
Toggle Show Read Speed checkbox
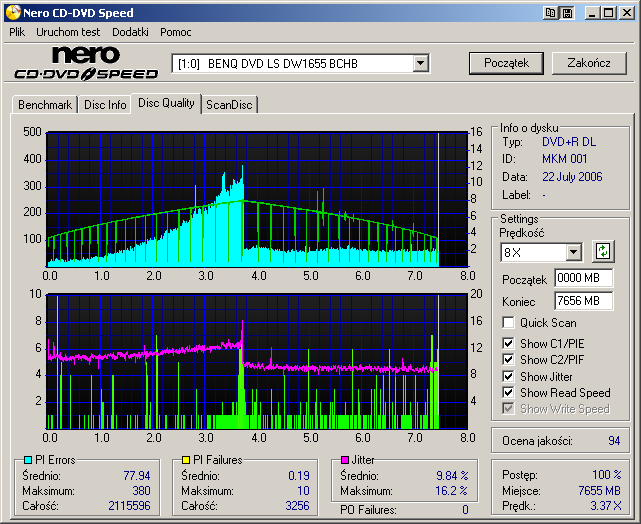508,392
